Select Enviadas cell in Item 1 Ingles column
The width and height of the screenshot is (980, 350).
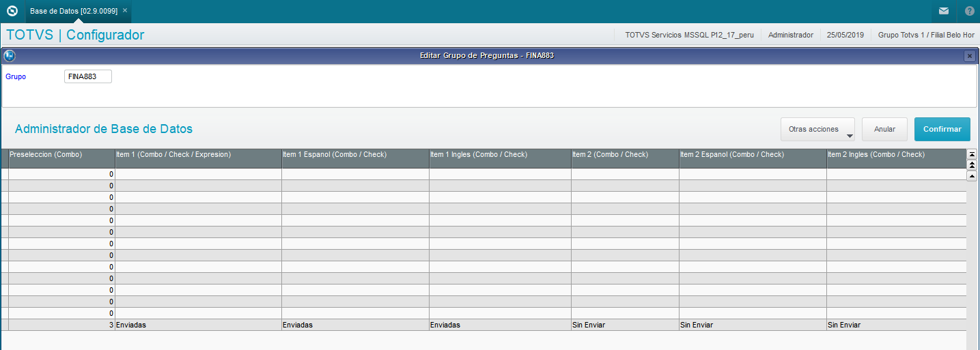click(x=501, y=325)
